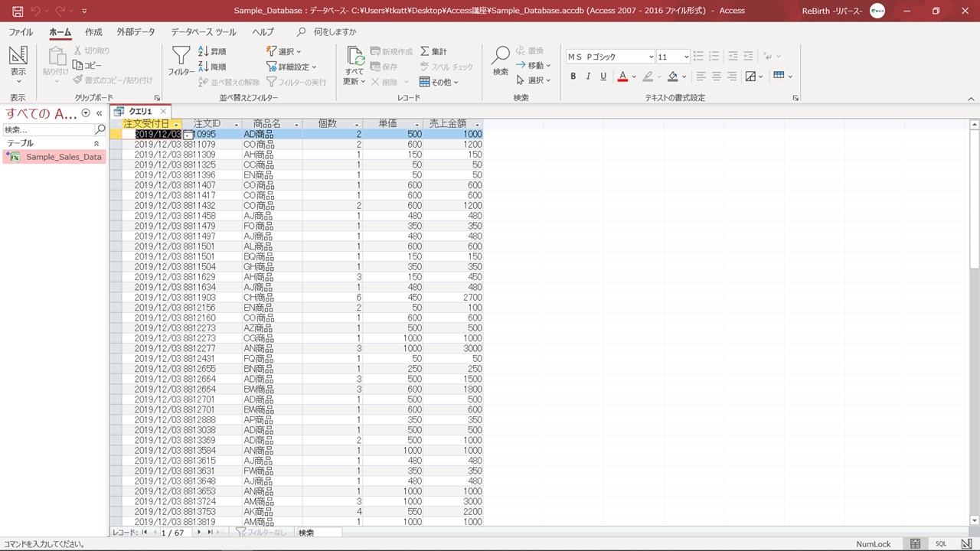Switch to the 外部データ ribbon tab
The height and width of the screenshot is (551, 980).
(x=136, y=32)
